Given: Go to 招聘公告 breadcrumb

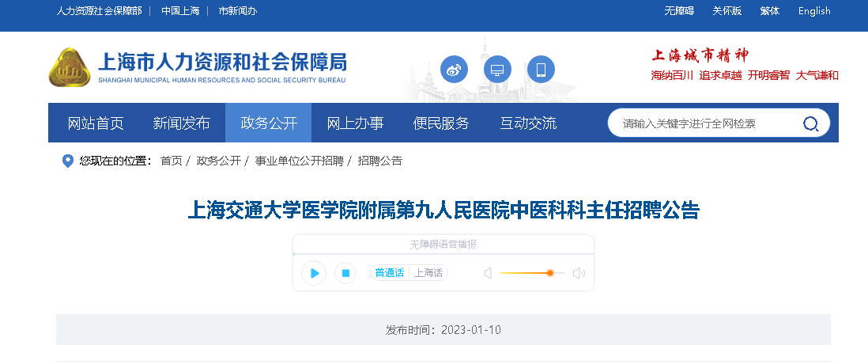Looking at the screenshot, I should [379, 161].
